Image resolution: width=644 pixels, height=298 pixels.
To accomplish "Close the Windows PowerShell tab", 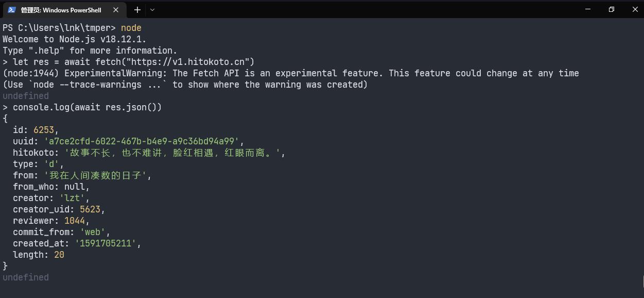I will click(116, 9).
